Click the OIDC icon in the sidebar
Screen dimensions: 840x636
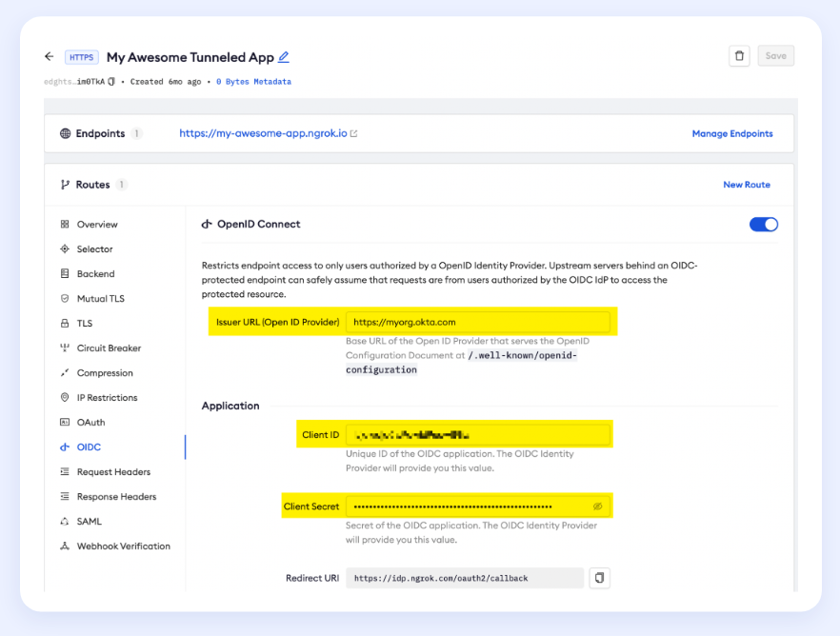pos(65,447)
